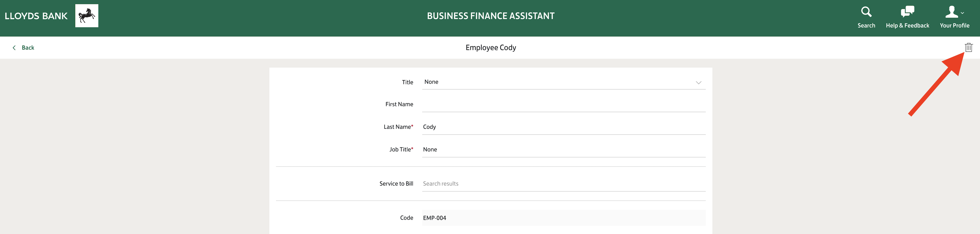This screenshot has height=234, width=980.
Task: Click the LLOYDS BANK wordmark
Action: pos(36,16)
